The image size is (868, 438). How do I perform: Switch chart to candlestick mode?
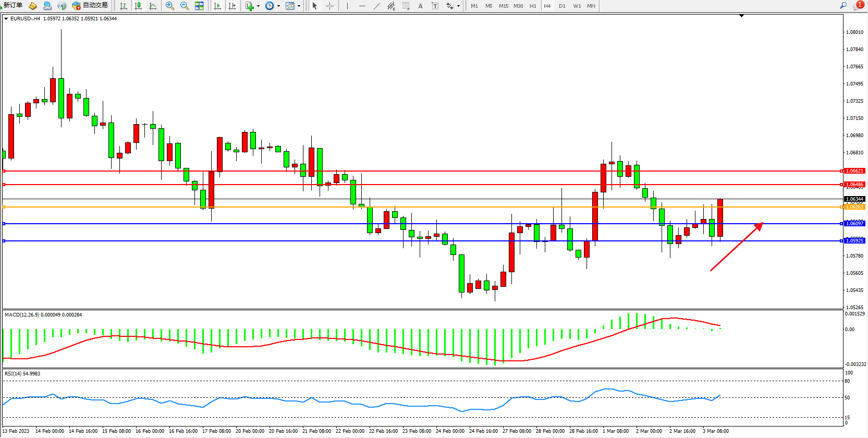(x=138, y=6)
